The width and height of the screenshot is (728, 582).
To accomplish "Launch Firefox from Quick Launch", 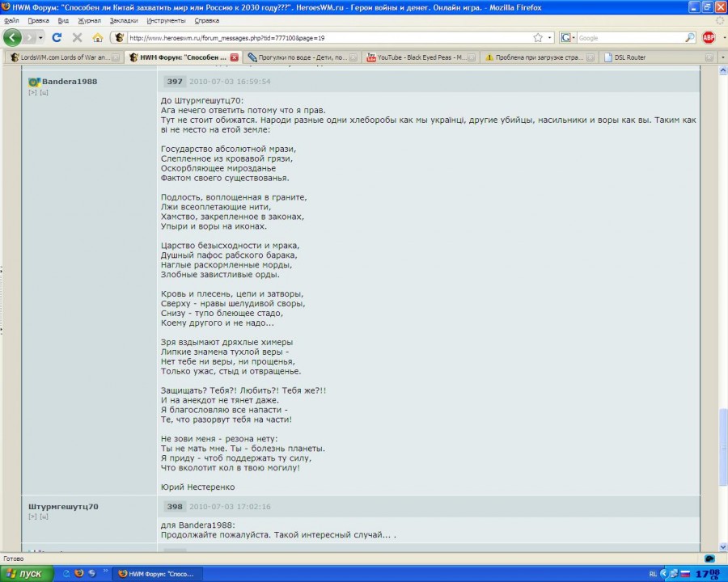I will click(79, 574).
